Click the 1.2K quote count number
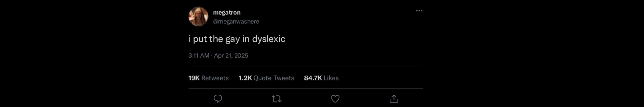 [x=245, y=78]
